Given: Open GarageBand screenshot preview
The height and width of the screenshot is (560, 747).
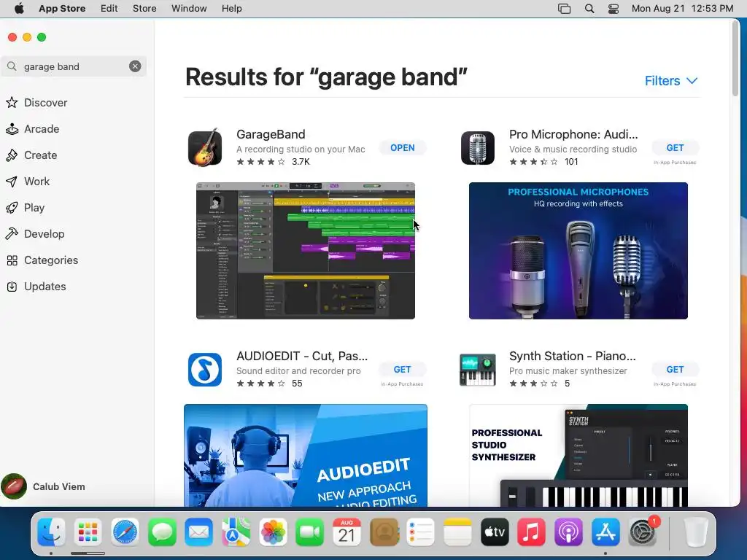Looking at the screenshot, I should click(x=306, y=251).
